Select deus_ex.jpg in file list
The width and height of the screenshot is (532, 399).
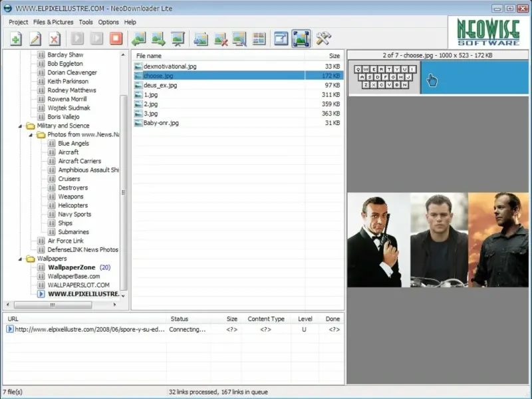(160, 85)
